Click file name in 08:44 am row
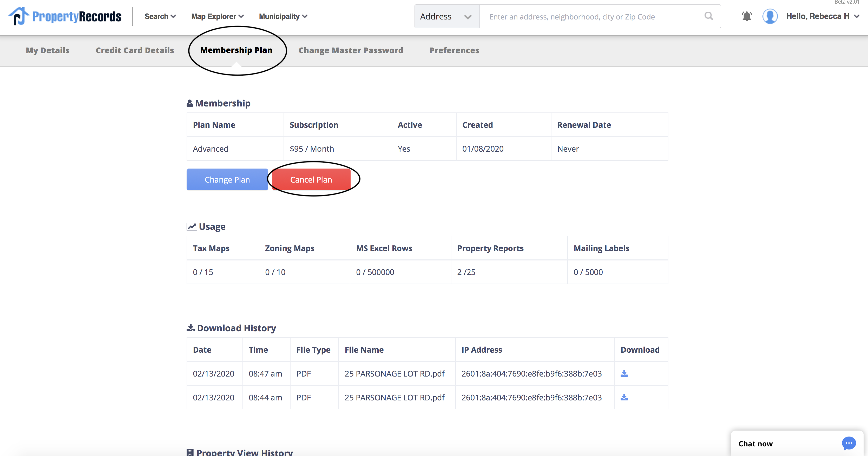868x456 pixels. [x=394, y=398]
